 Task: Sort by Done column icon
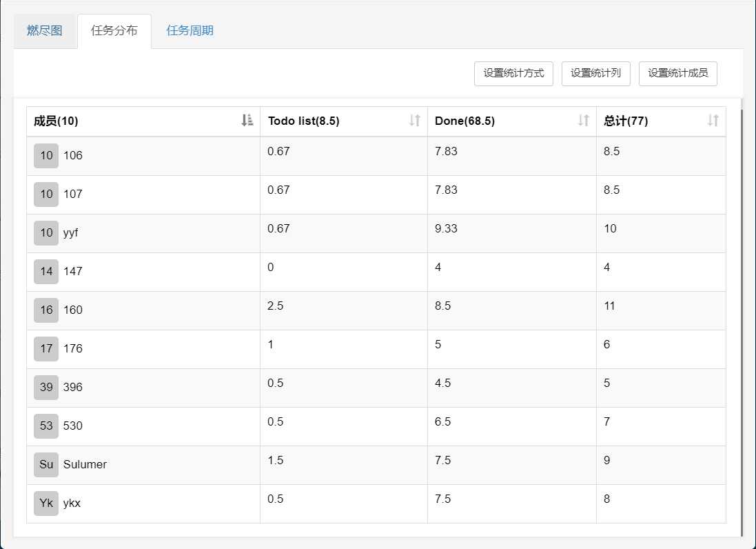click(583, 121)
